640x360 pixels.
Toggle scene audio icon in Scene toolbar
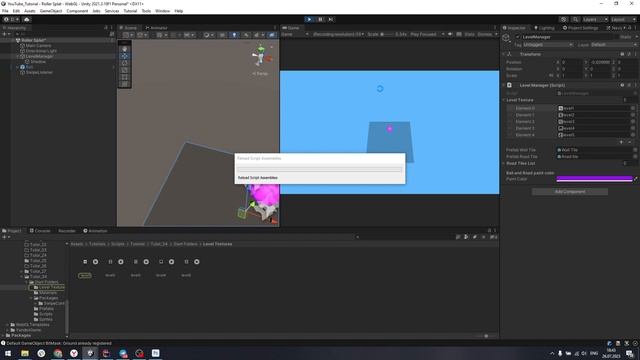click(246, 35)
